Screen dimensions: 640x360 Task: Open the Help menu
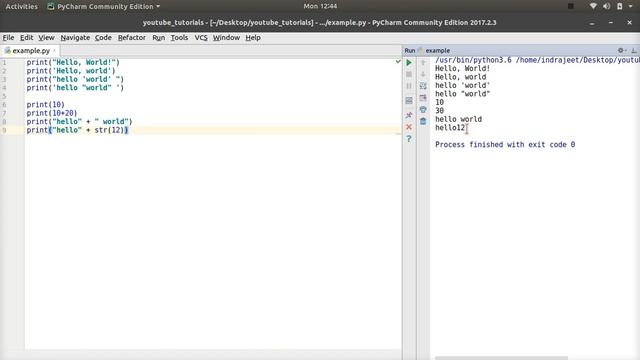tap(253, 38)
